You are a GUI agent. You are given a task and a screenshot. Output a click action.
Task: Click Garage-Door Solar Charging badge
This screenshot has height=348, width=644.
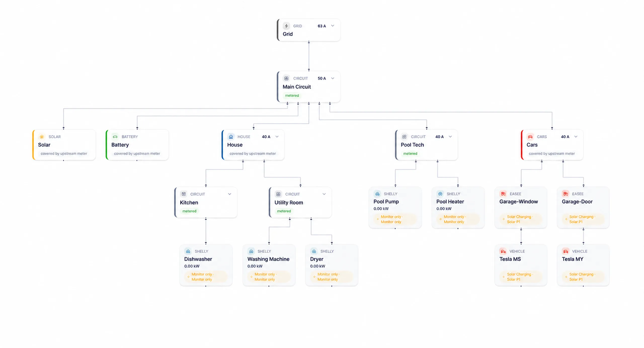583,219
